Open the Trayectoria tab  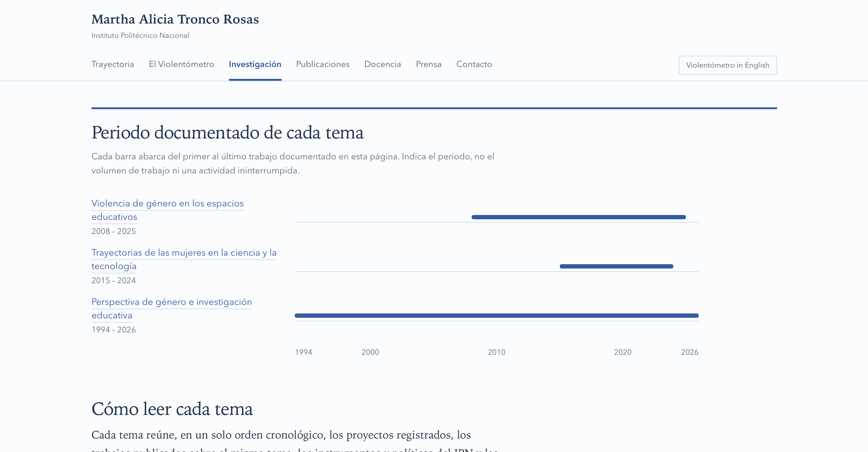113,64
